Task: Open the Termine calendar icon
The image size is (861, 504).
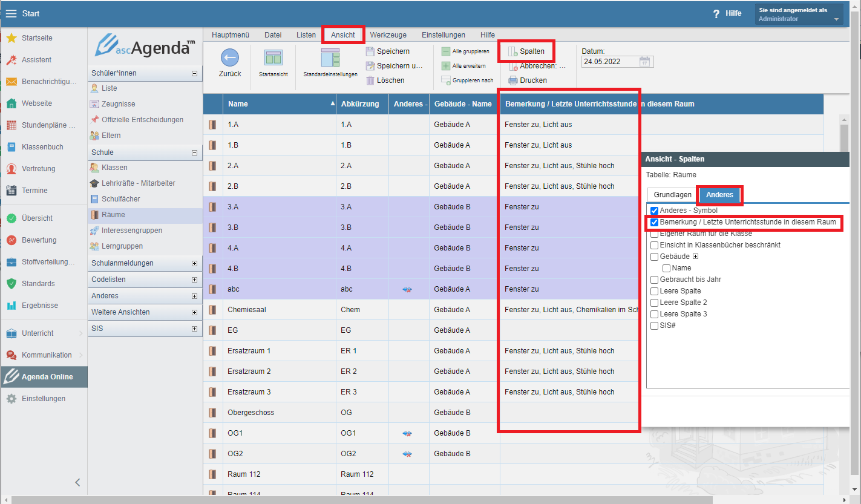Action: click(11, 191)
